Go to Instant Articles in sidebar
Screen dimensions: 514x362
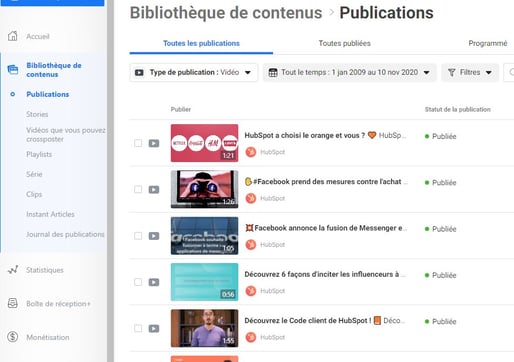50,214
